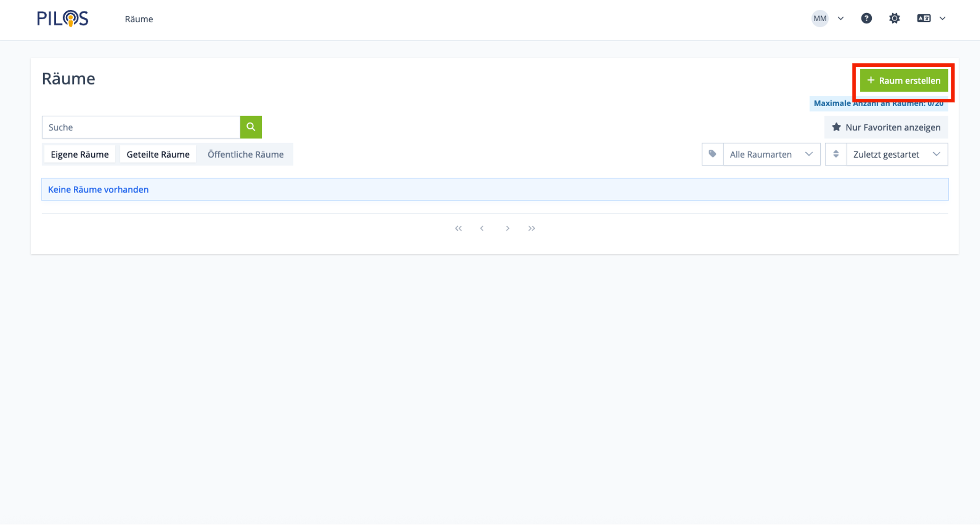Viewport: 980px width, 525px height.
Task: Click into the Suche search field
Action: 141,127
